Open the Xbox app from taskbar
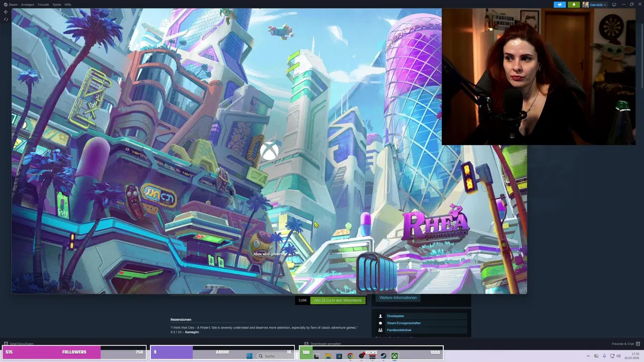This screenshot has height=362, width=644. (394, 356)
